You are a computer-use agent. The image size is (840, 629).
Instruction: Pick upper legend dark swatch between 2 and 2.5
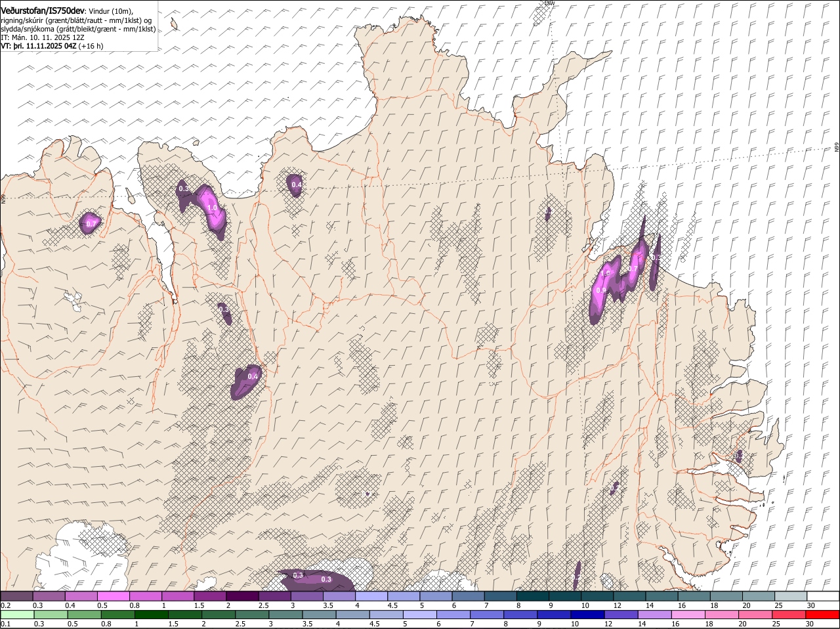click(242, 596)
